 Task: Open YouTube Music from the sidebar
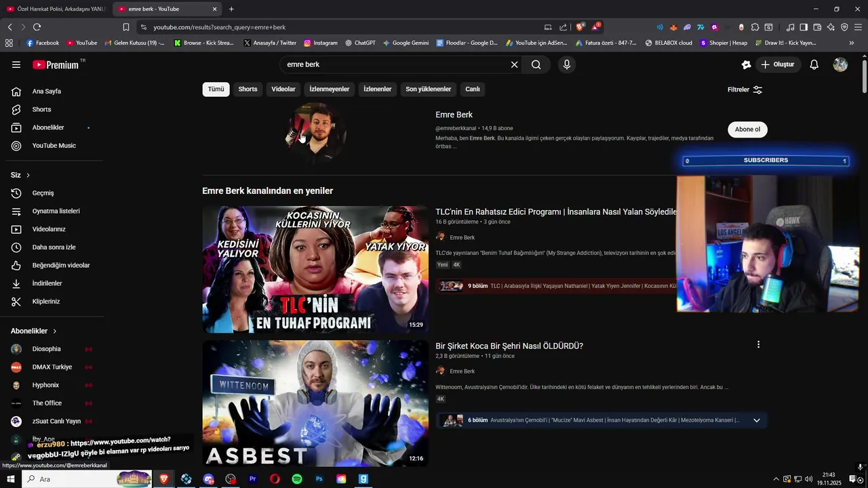pos(53,146)
